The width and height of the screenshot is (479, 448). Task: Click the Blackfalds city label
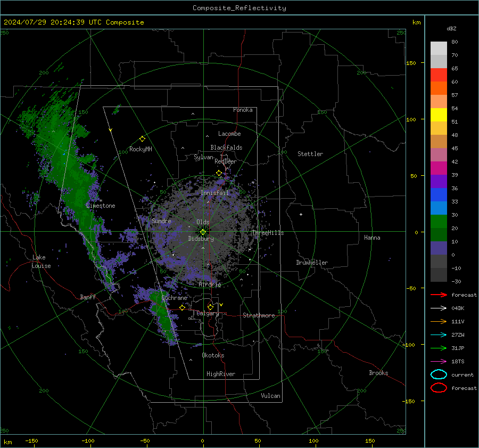pos(226,148)
